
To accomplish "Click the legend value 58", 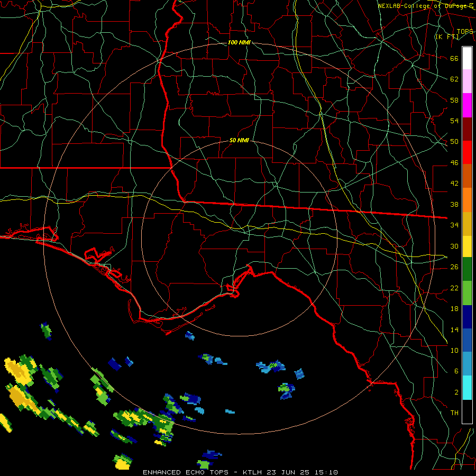I will (x=454, y=100).
